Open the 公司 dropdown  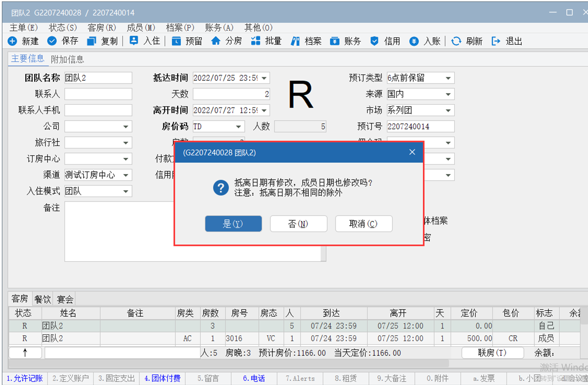(126, 126)
